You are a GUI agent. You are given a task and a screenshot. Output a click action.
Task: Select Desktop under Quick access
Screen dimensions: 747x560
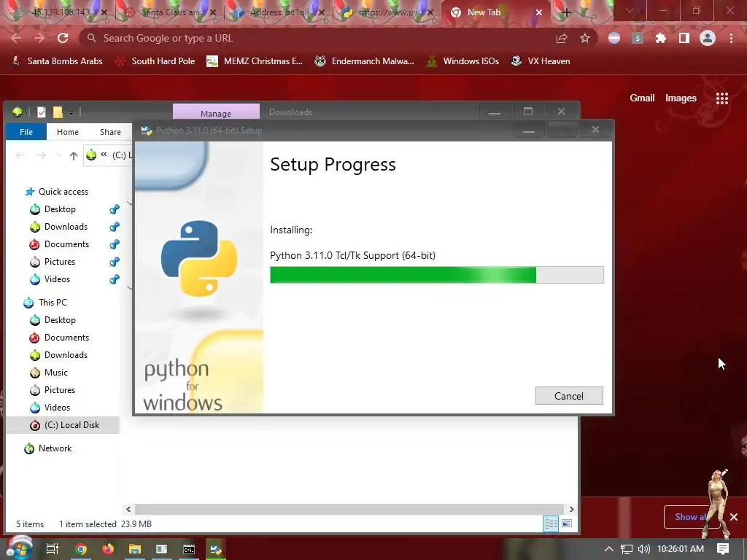60,209
